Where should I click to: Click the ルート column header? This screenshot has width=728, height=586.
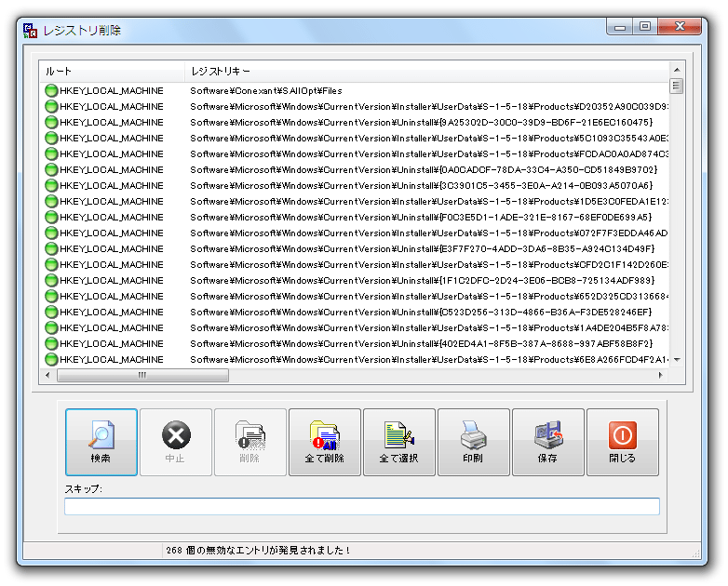coord(112,72)
